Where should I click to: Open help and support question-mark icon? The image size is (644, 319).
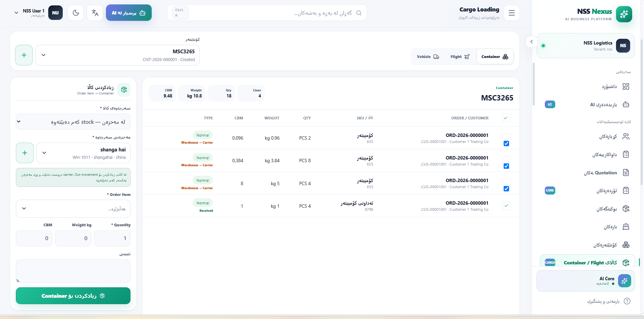coord(627,301)
